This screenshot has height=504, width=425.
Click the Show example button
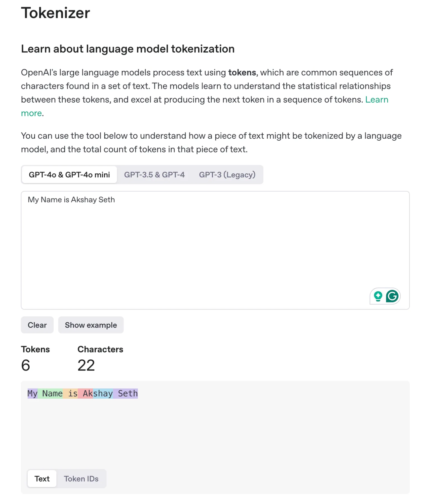point(91,325)
